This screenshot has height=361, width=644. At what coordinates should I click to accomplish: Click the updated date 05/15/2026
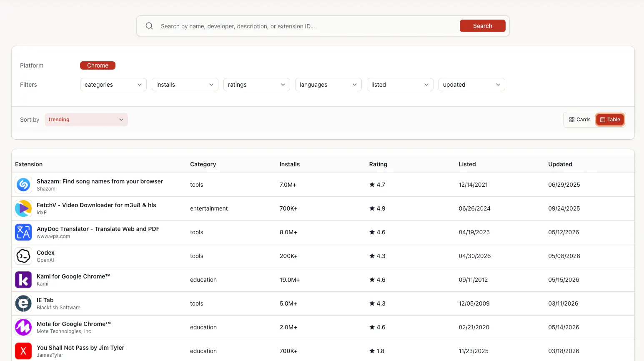click(x=564, y=280)
